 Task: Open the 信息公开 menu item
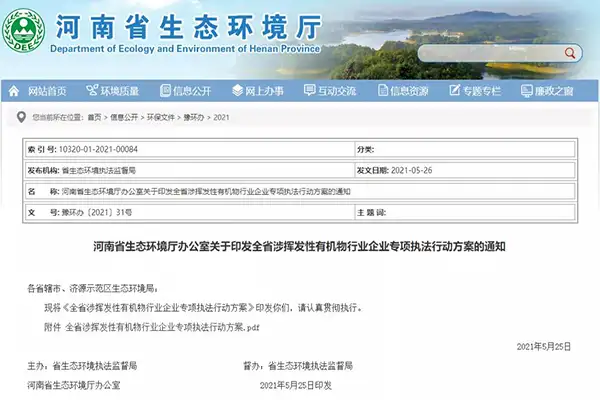coord(192,91)
